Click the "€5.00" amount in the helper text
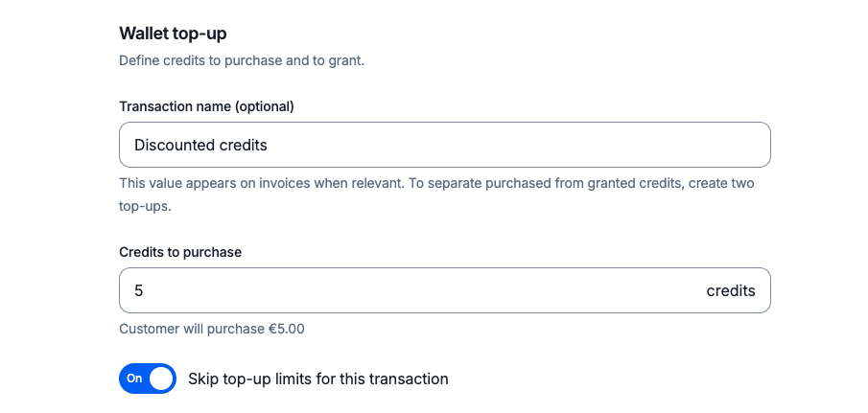This screenshot has height=413, width=868. pyautogui.click(x=286, y=329)
